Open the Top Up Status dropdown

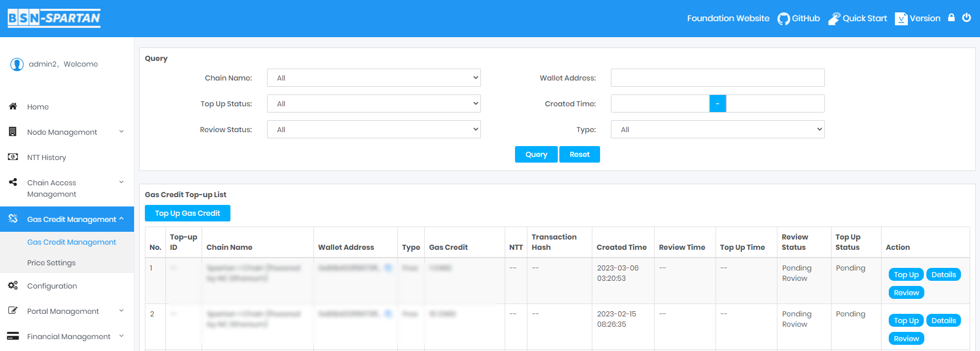[374, 104]
